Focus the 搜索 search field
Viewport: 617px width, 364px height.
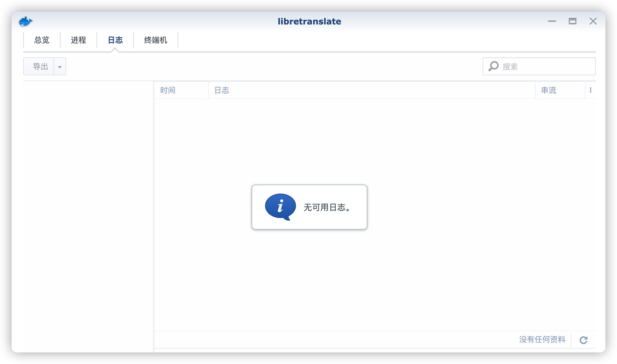point(539,67)
